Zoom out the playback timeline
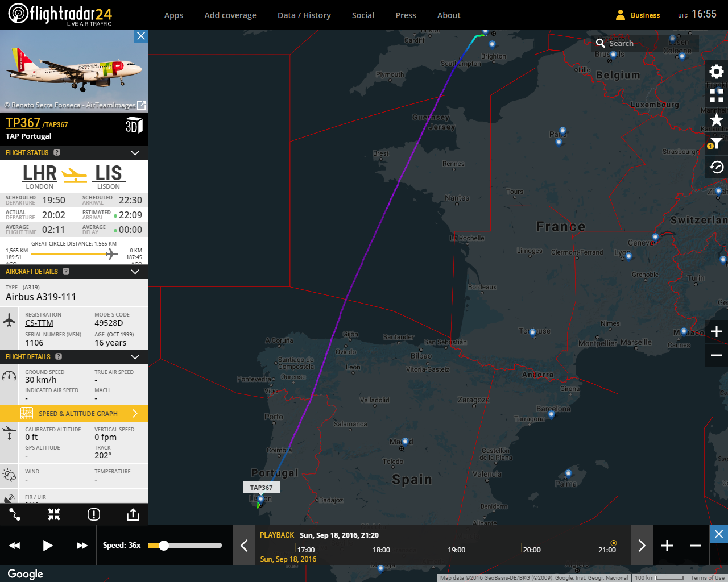Image resolution: width=728 pixels, height=582 pixels. tap(696, 546)
